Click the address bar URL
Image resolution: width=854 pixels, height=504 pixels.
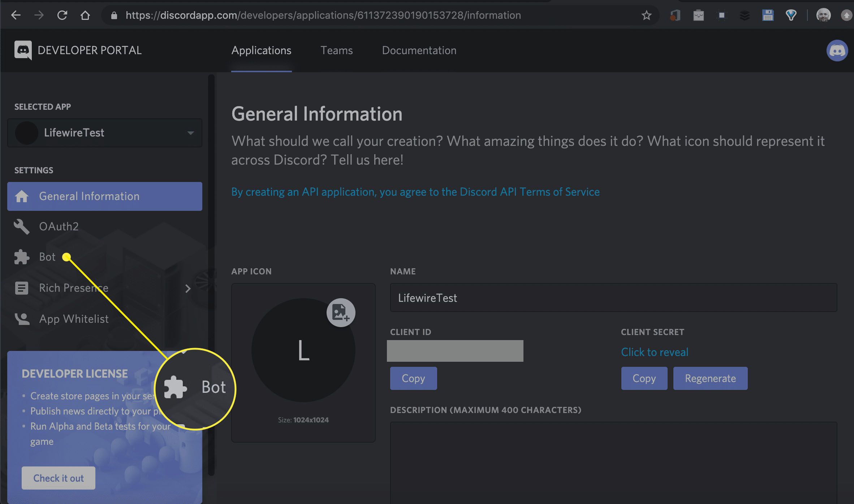point(323,15)
